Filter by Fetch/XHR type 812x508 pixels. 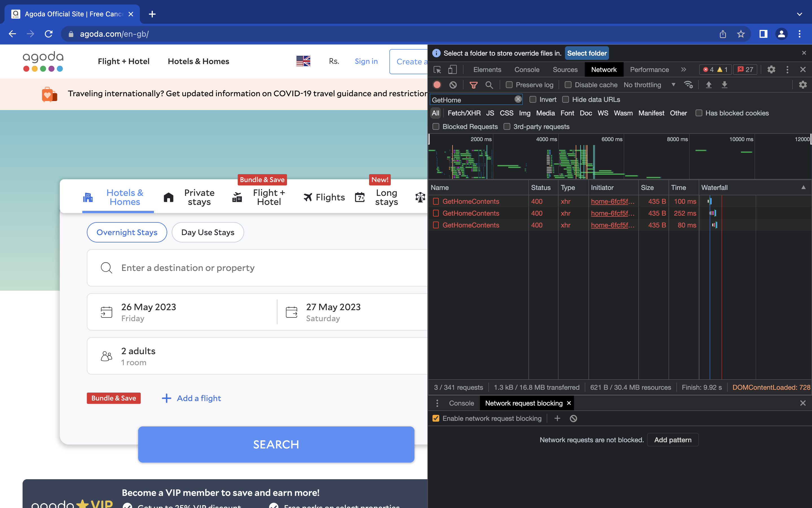464,113
